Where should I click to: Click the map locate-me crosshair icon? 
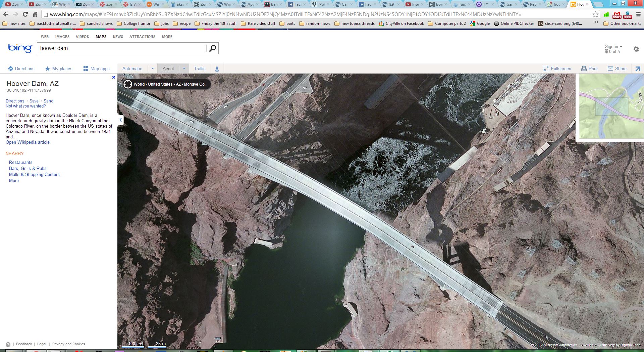pos(128,84)
